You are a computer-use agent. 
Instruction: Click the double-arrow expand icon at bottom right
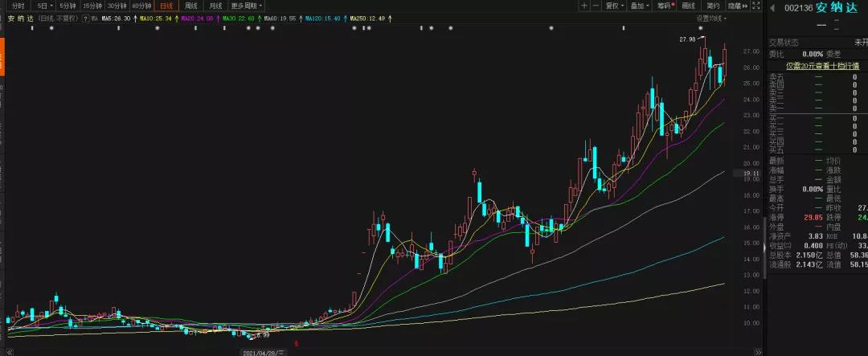(x=756, y=350)
